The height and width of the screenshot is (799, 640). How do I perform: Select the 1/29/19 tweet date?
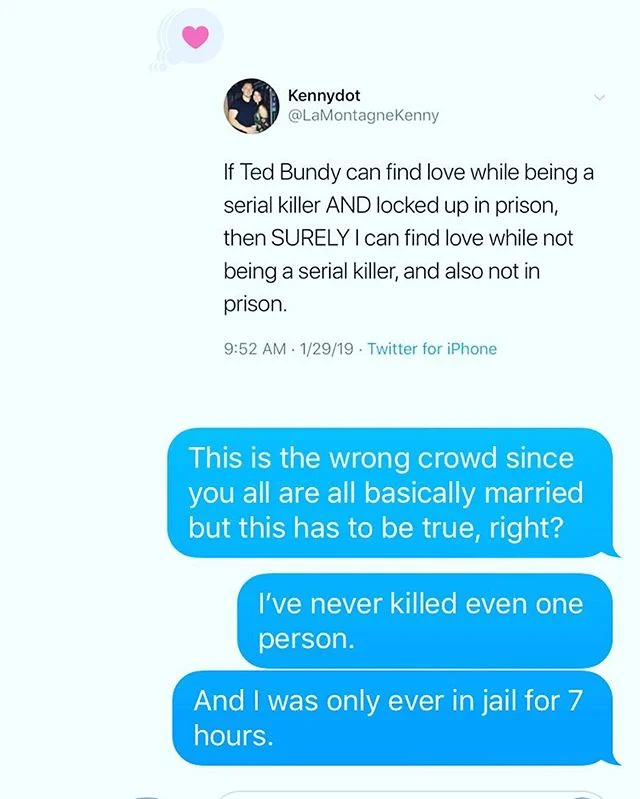click(326, 349)
